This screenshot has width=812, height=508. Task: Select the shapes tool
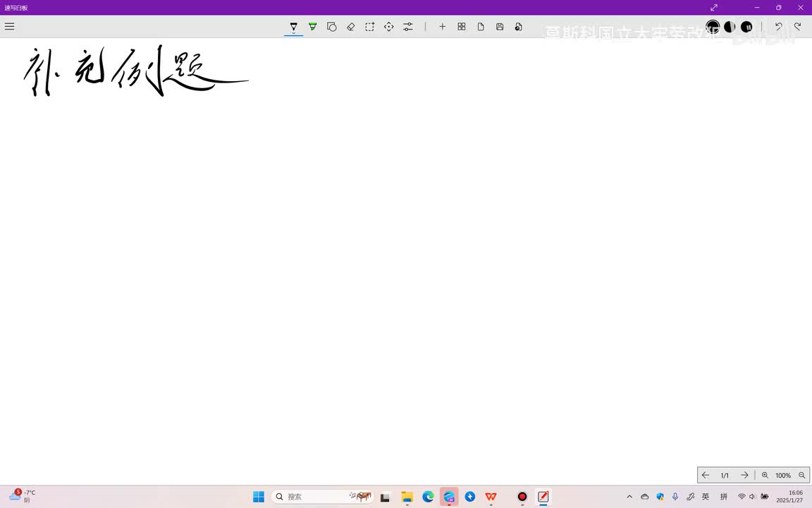tap(332, 26)
